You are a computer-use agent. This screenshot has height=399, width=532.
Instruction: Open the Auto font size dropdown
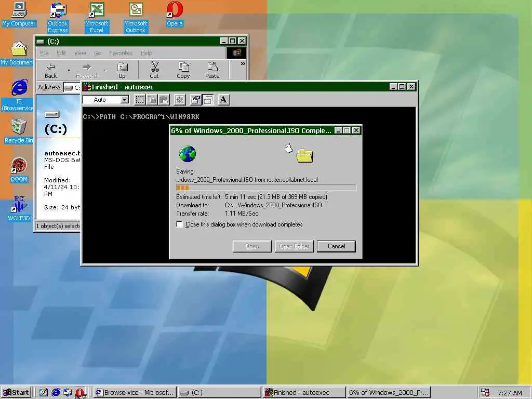(x=125, y=100)
